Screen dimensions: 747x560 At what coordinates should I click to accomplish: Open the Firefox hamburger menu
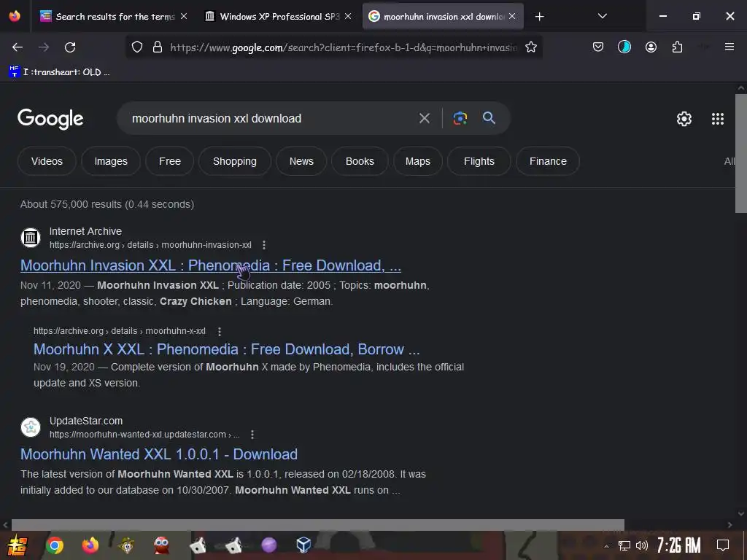729,47
